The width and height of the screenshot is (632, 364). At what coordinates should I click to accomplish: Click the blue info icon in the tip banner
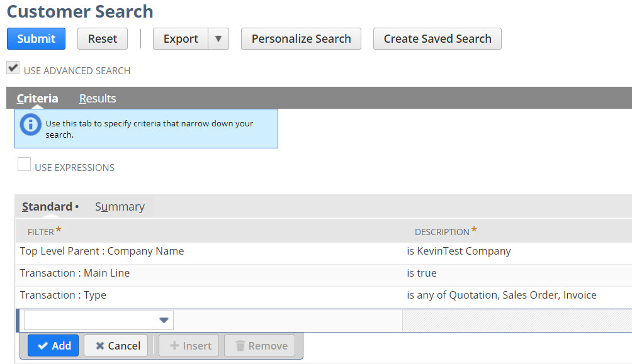pos(30,124)
